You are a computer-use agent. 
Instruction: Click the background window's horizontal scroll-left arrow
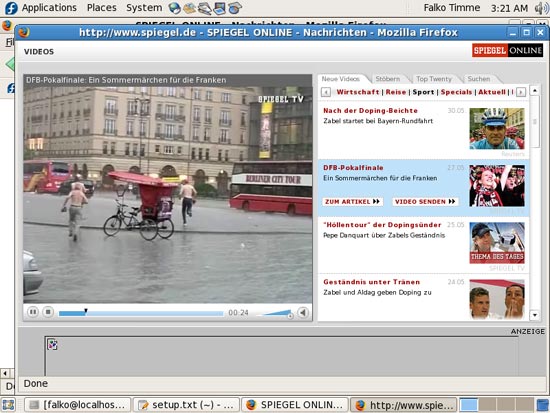point(5,373)
